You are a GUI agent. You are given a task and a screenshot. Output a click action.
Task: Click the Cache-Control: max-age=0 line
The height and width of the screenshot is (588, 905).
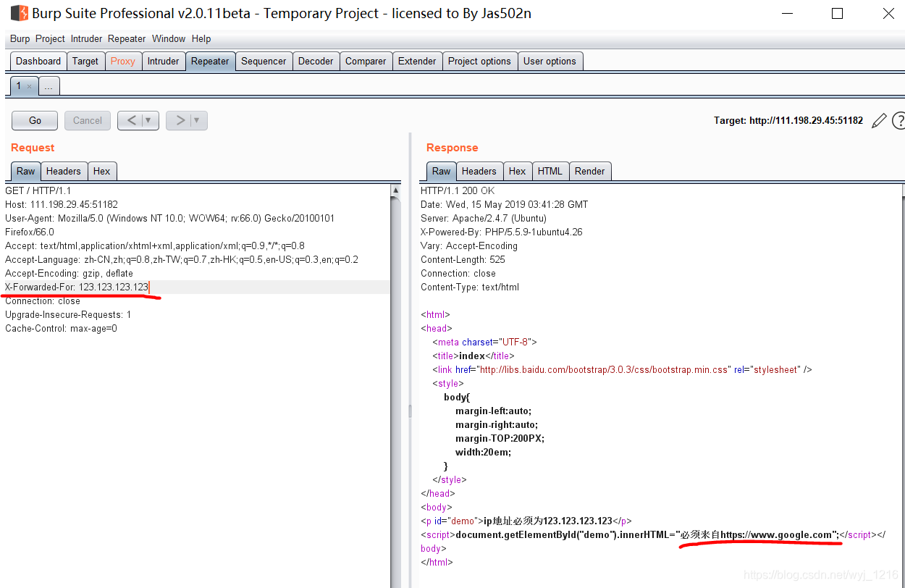(x=61, y=329)
